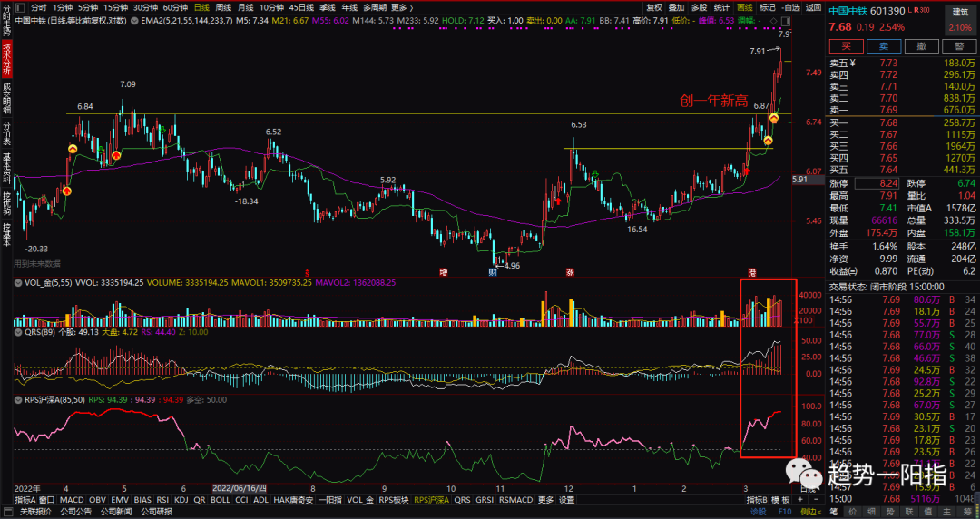Click the diamond icon above the chart

774,21
